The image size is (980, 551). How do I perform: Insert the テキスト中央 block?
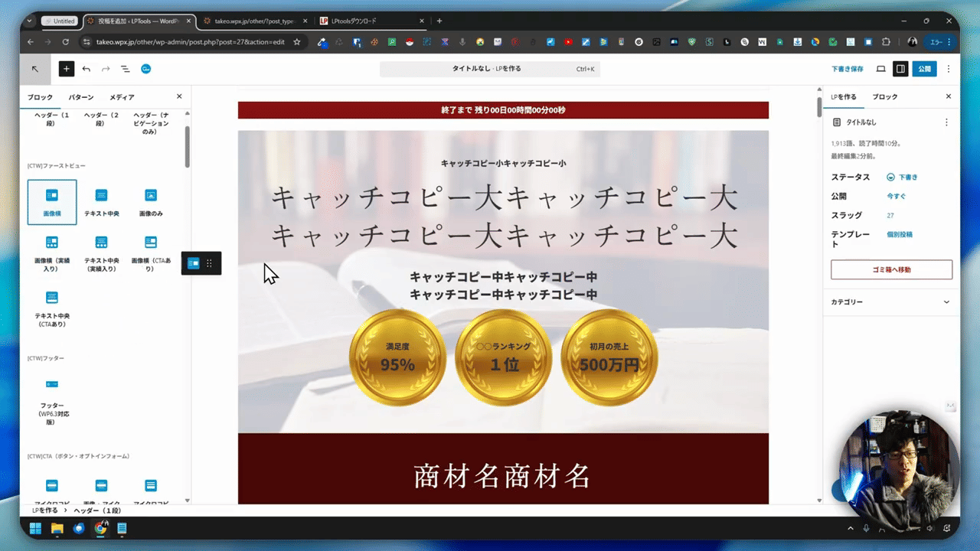tap(101, 201)
